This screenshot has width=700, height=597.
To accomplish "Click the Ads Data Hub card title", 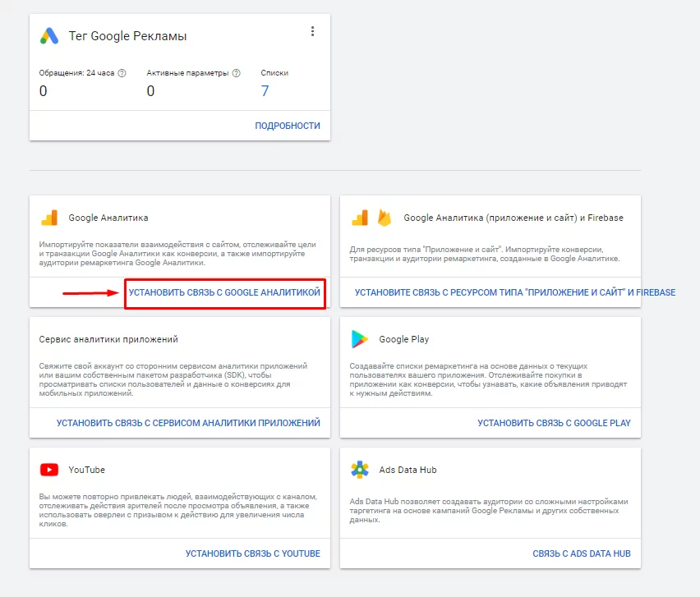I will (408, 470).
